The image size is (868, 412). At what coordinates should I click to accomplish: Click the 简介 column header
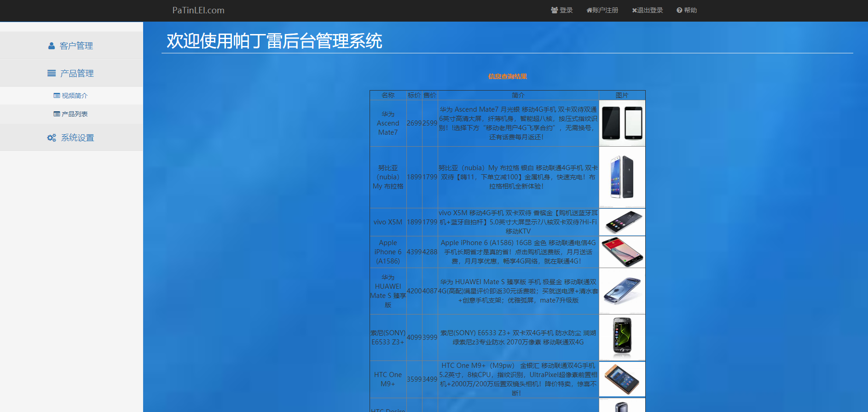click(x=518, y=95)
